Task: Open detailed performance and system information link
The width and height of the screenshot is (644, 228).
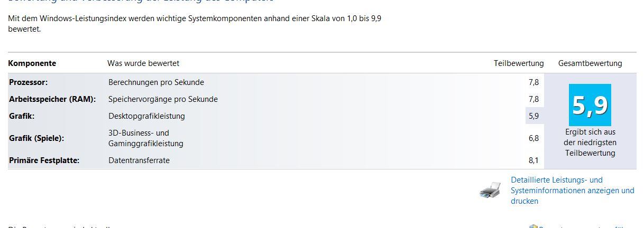Action: coord(573,191)
